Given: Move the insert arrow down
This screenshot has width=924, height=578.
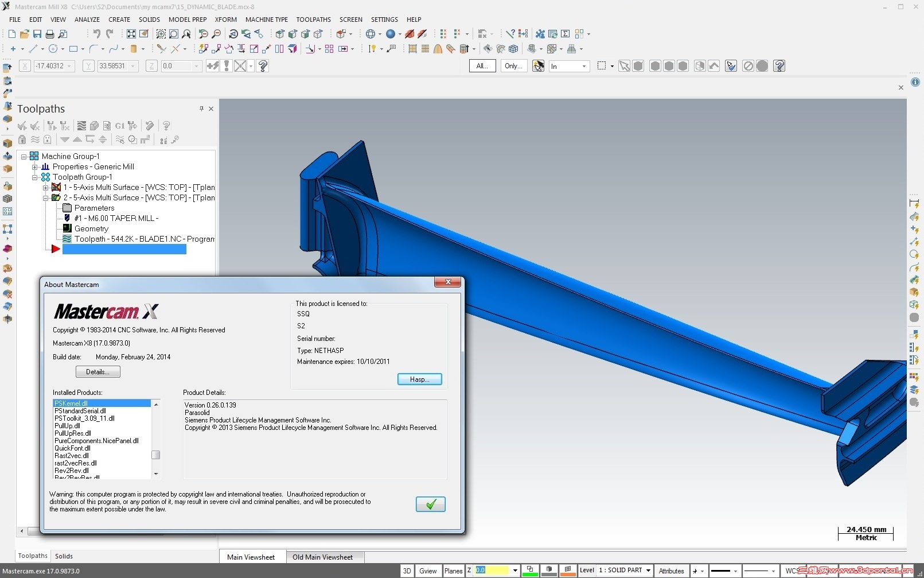Looking at the screenshot, I should point(65,139).
